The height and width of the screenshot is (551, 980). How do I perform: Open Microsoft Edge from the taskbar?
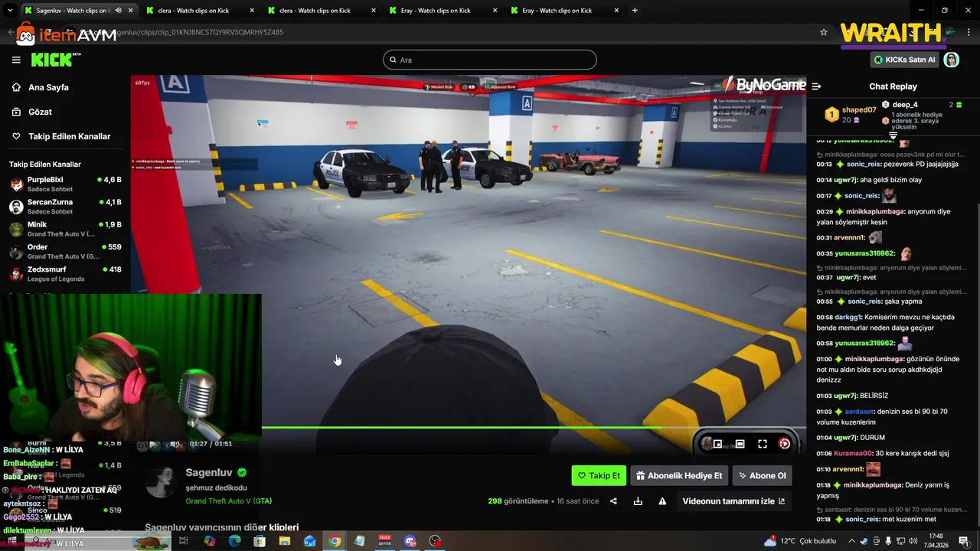tap(234, 541)
